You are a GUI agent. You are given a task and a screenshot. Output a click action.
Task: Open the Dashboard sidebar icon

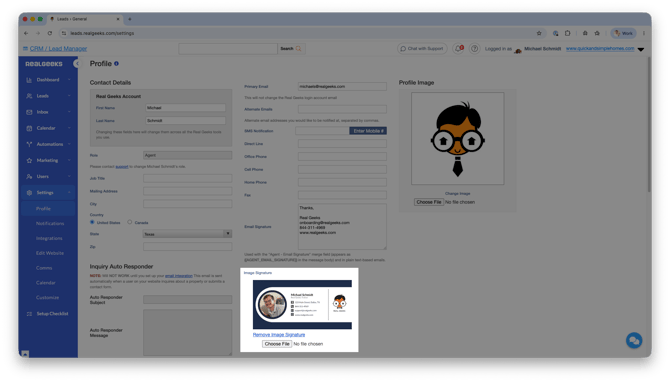pos(29,80)
